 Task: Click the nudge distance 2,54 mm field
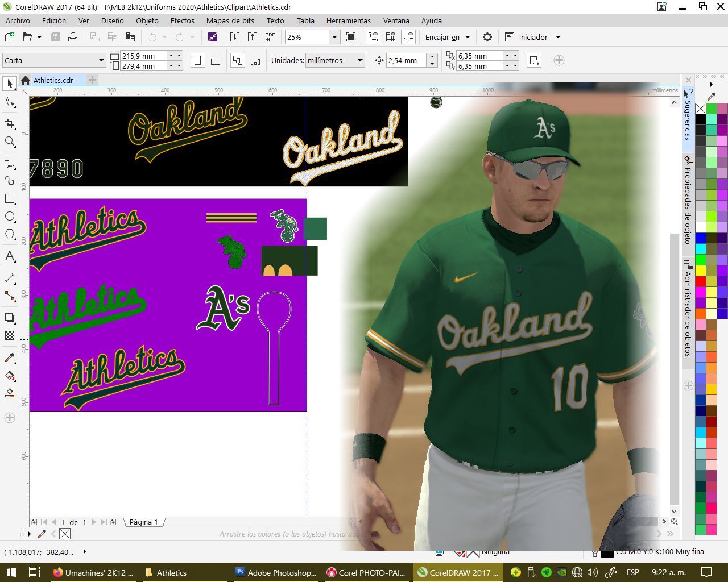(406, 60)
